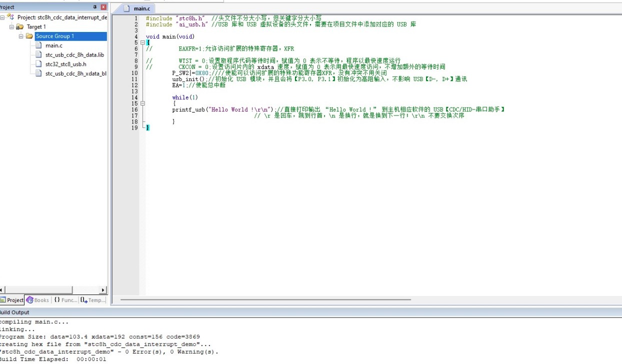Viewport: 622px width, 364px height.
Task: Collapse the Project root tree node
Action: [x=2, y=17]
